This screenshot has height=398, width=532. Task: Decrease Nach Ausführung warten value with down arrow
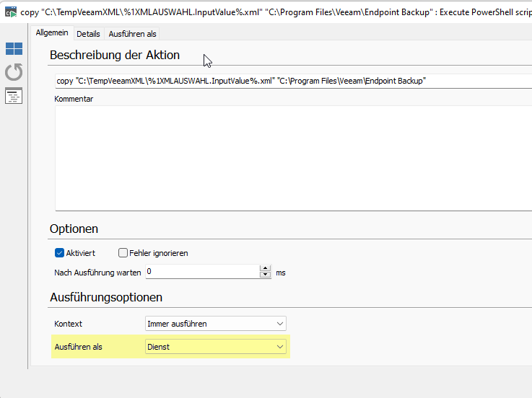click(265, 275)
